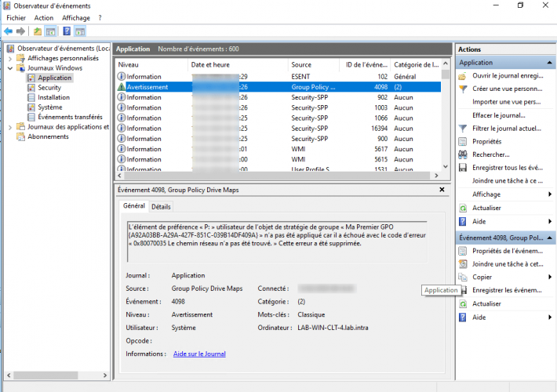Click the Back arrow in the toolbar

click(8, 31)
